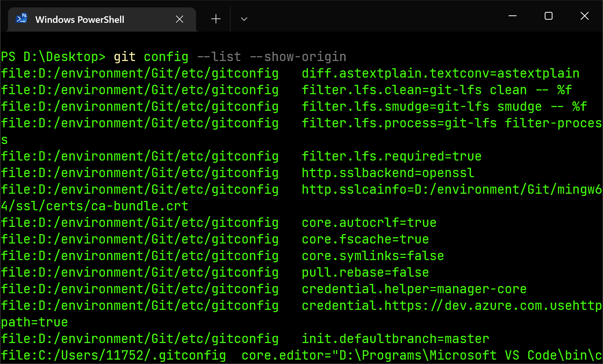Select the Windows PowerShell tab

[x=80, y=19]
